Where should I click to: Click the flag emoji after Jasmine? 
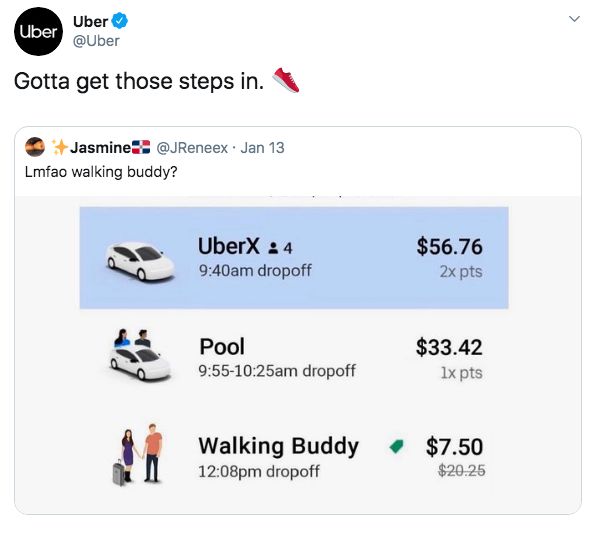coord(140,147)
